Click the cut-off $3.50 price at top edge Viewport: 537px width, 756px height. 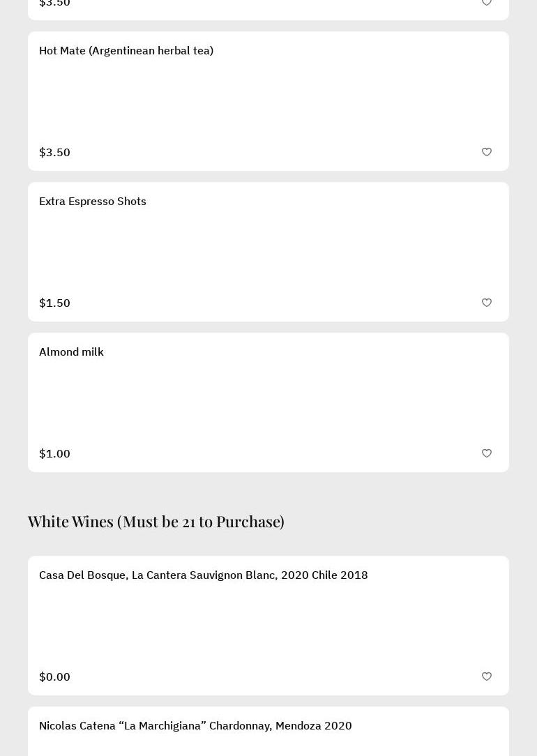[54, 3]
